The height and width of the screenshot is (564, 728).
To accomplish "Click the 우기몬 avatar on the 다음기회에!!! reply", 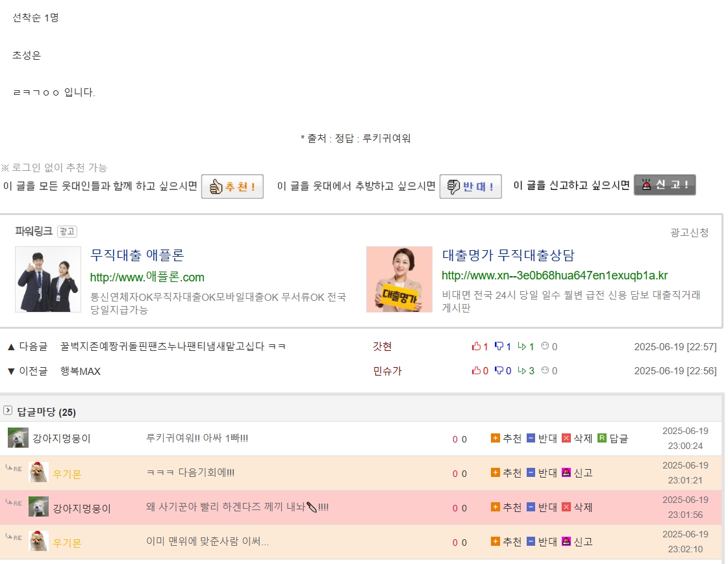I will pyautogui.click(x=38, y=472).
